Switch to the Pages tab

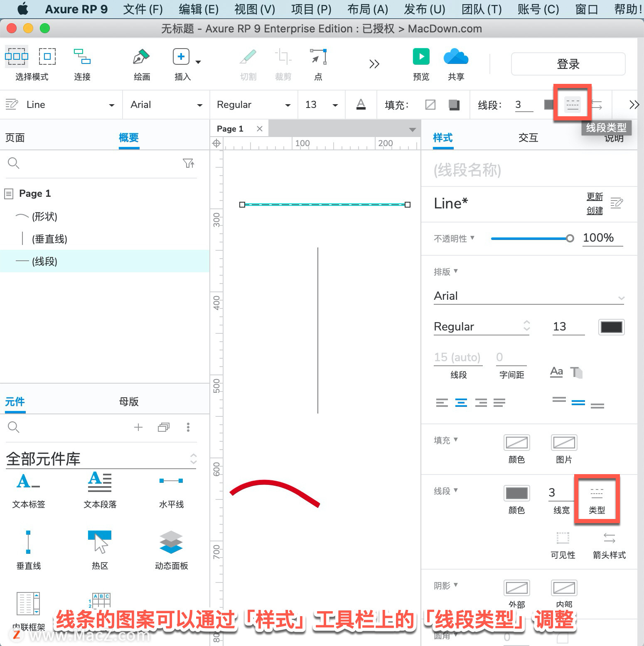click(15, 137)
